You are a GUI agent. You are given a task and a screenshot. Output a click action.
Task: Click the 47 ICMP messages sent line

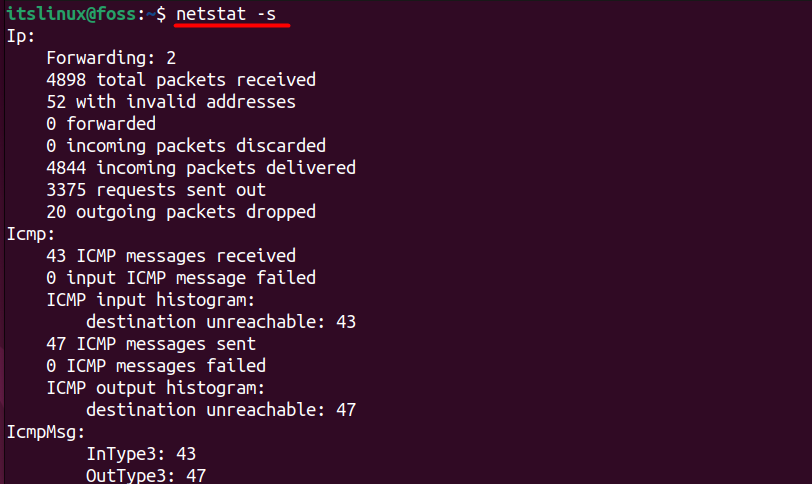pos(151,344)
